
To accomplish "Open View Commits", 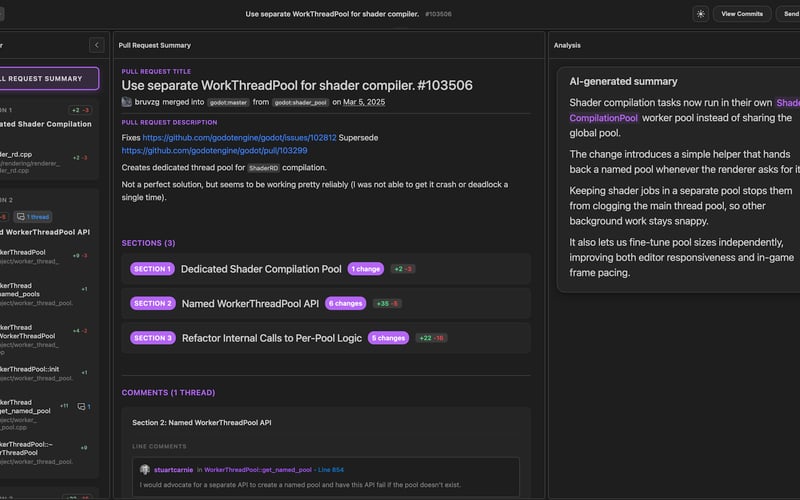I will pos(742,14).
